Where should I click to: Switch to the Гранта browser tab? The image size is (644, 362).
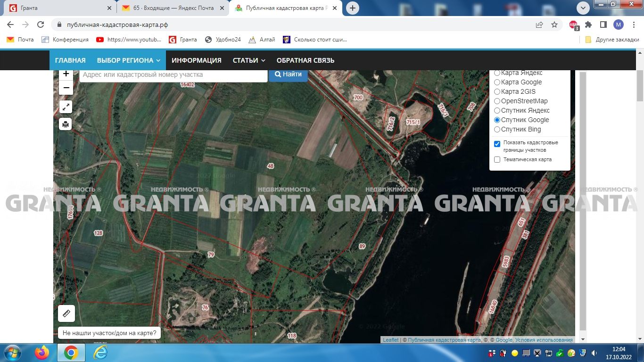click(x=58, y=8)
